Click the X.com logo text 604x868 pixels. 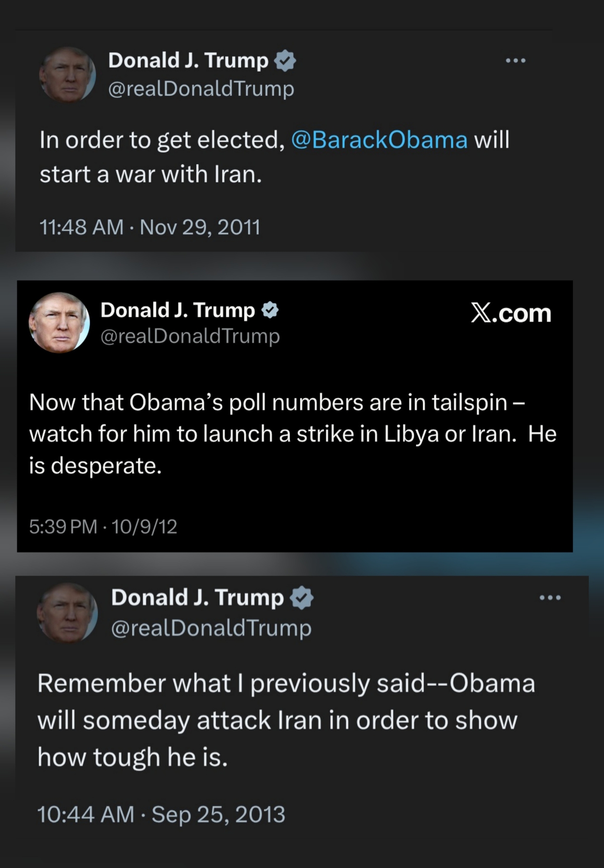tap(511, 313)
